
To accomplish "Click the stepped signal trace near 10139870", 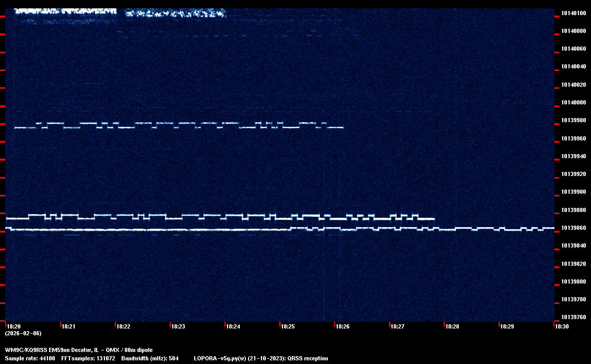I will click(219, 217).
